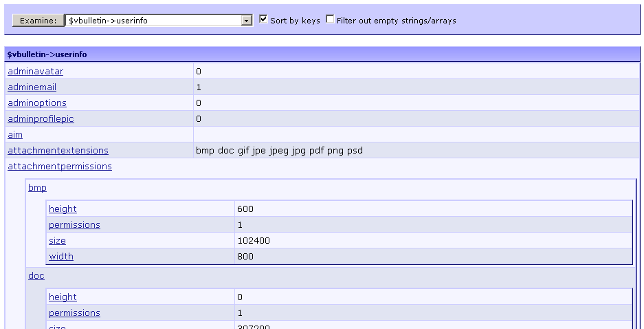Image resolution: width=644 pixels, height=329 pixels.
Task: Open the attachmentextensions link
Action: (x=58, y=151)
